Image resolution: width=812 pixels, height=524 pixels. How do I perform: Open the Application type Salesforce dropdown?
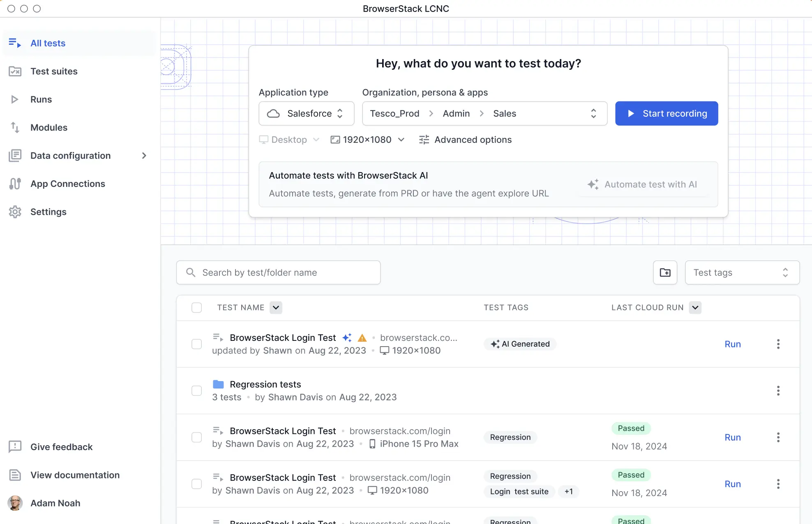pos(307,114)
